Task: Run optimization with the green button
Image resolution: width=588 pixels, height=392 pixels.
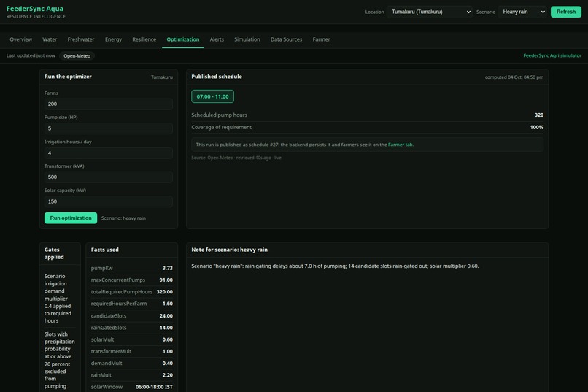Action: [x=71, y=218]
